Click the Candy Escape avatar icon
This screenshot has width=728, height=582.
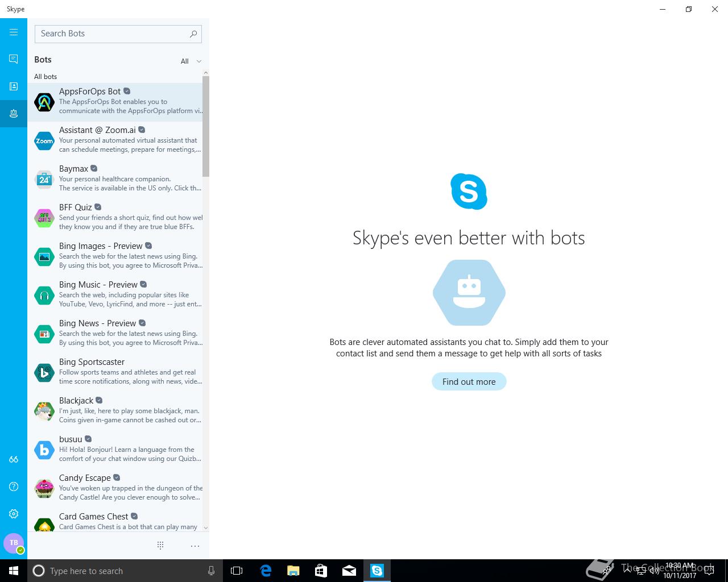click(44, 489)
